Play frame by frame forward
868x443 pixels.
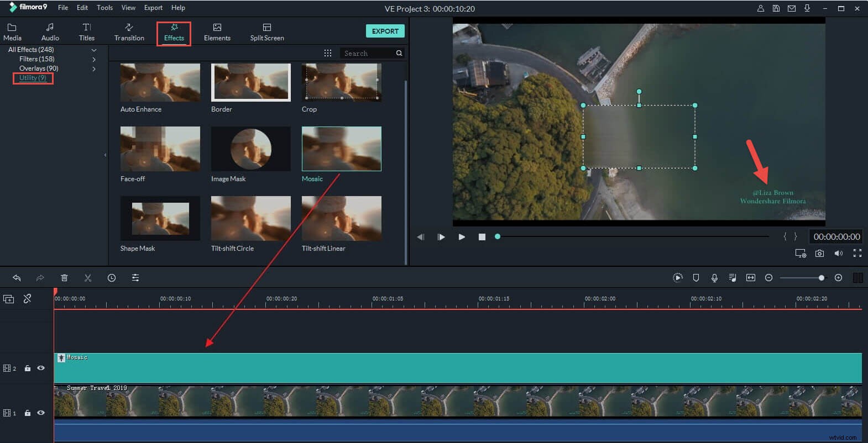coord(441,237)
